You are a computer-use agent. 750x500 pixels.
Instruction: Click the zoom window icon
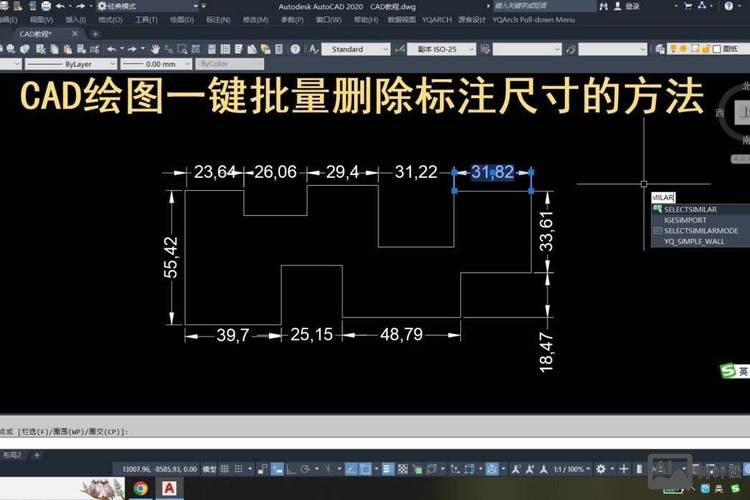[x=182, y=49]
